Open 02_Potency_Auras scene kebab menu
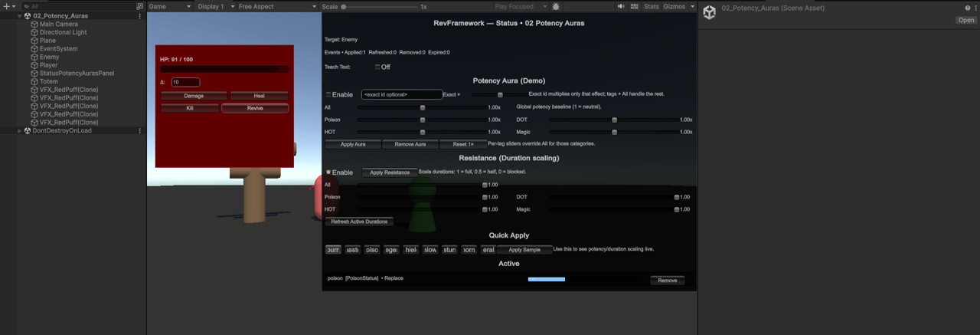 point(139,16)
